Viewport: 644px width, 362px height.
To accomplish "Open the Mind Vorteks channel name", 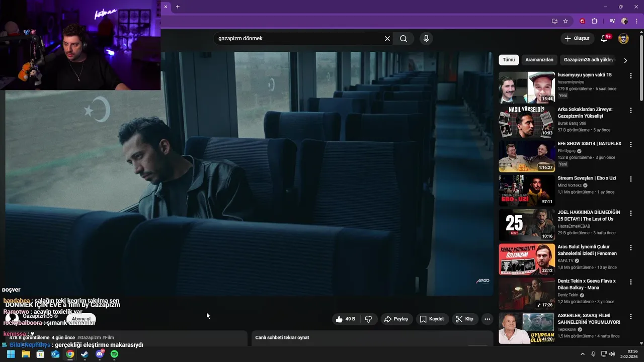I will point(570,186).
